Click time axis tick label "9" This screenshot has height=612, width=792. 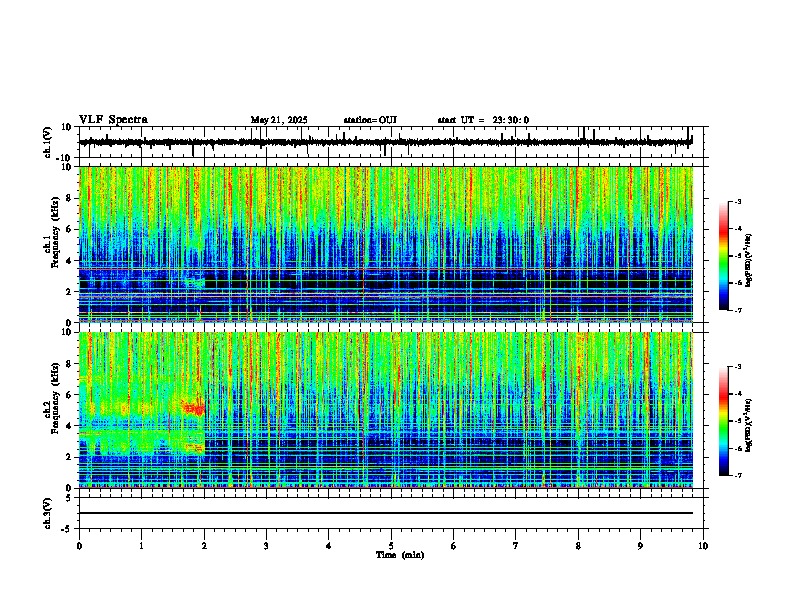640,546
